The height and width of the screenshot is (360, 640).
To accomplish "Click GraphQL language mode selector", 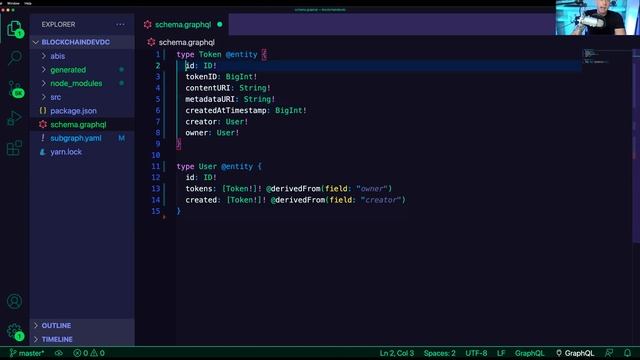I will point(529,353).
